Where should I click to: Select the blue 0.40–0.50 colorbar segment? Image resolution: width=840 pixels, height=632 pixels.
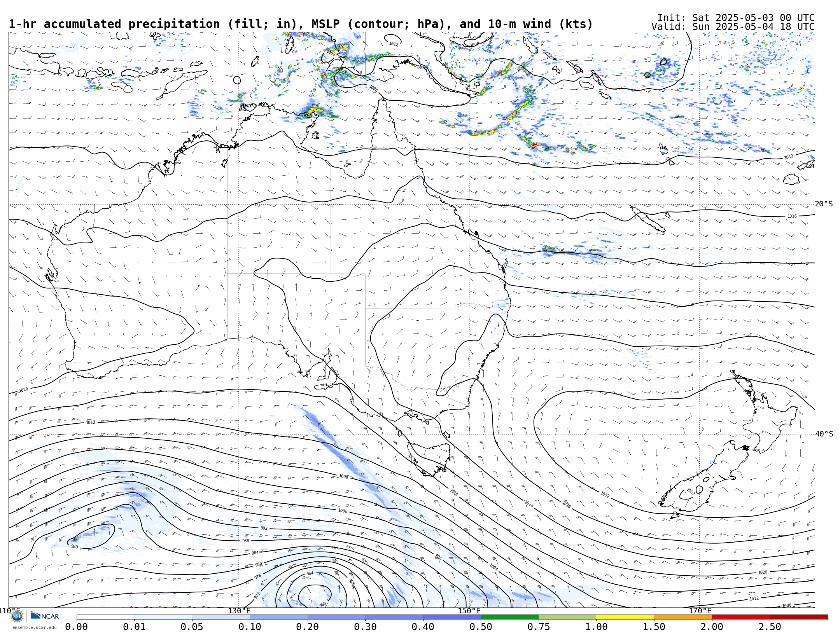coord(452,617)
